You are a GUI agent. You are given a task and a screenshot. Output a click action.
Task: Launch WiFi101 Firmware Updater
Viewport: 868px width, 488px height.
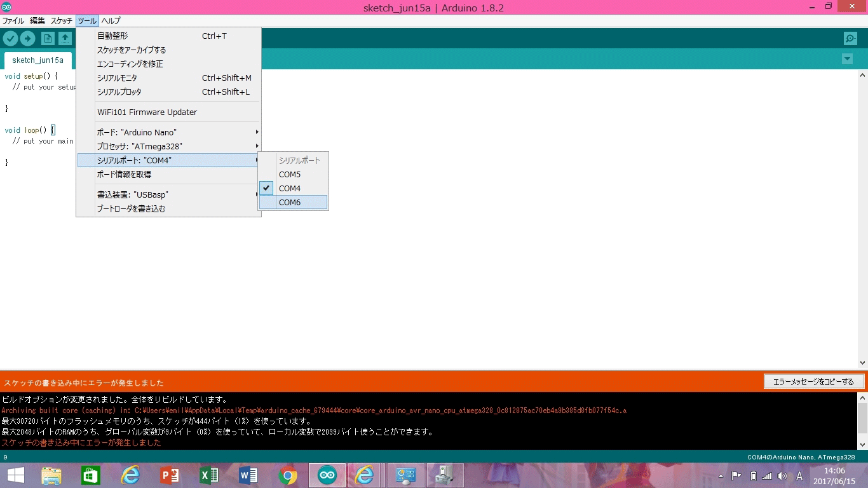(x=168, y=112)
